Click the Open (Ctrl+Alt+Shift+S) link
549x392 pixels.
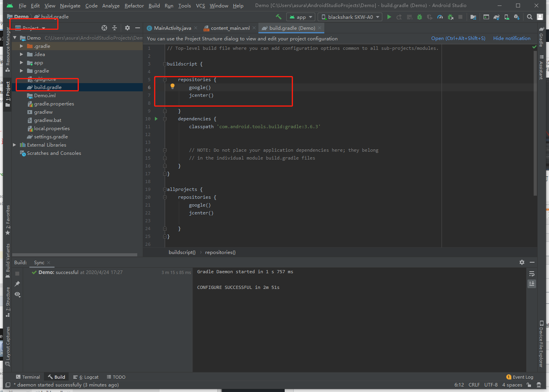click(x=458, y=38)
